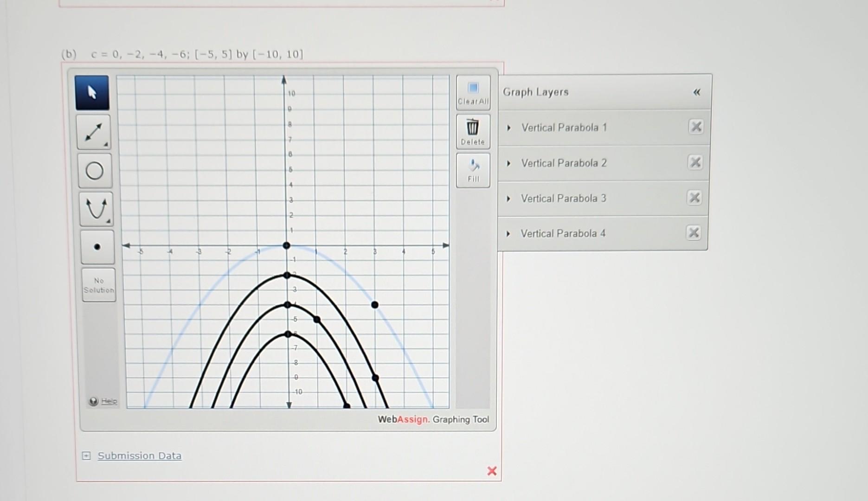Click the Delete trash icon

[x=472, y=130]
